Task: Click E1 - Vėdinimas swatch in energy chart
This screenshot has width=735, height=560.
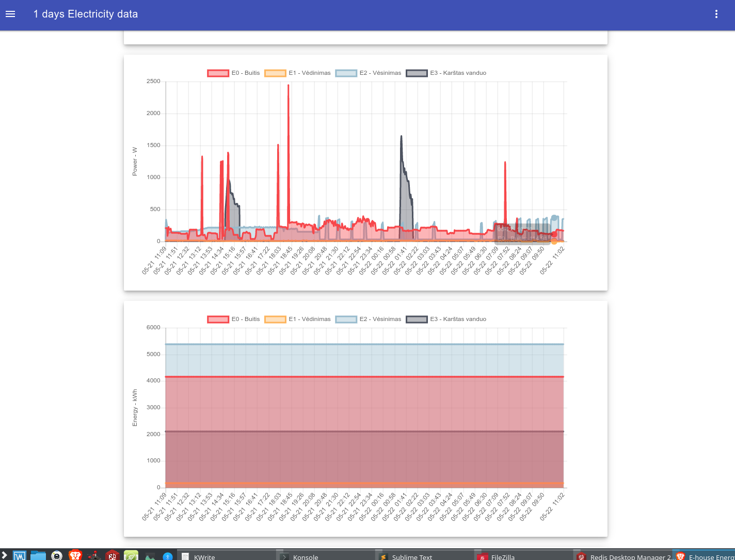Action: point(275,319)
